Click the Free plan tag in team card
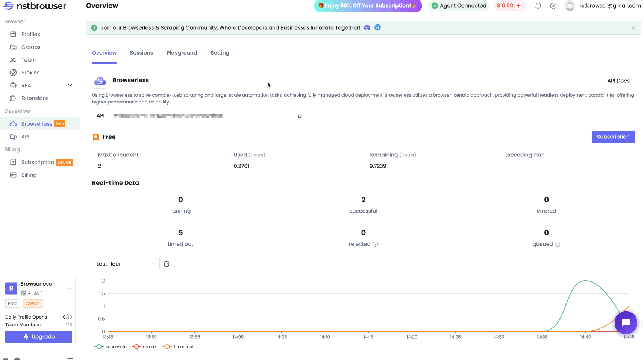The height and width of the screenshot is (360, 644). [x=13, y=304]
